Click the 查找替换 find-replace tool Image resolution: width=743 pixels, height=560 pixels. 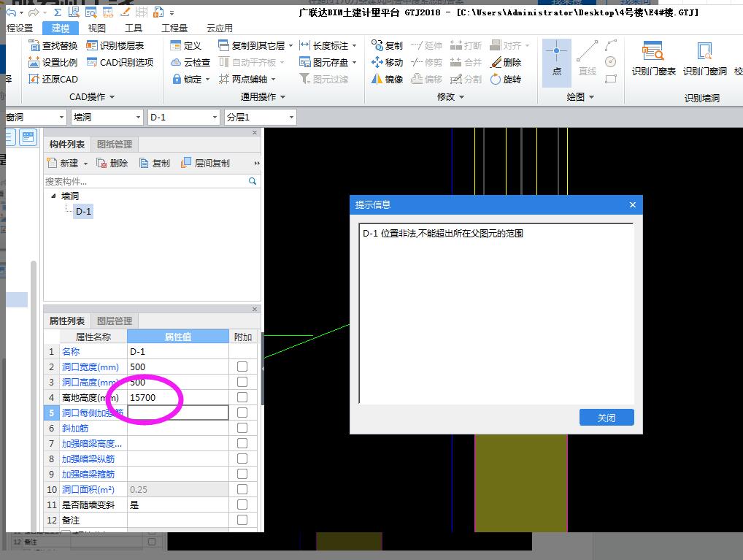53,45
